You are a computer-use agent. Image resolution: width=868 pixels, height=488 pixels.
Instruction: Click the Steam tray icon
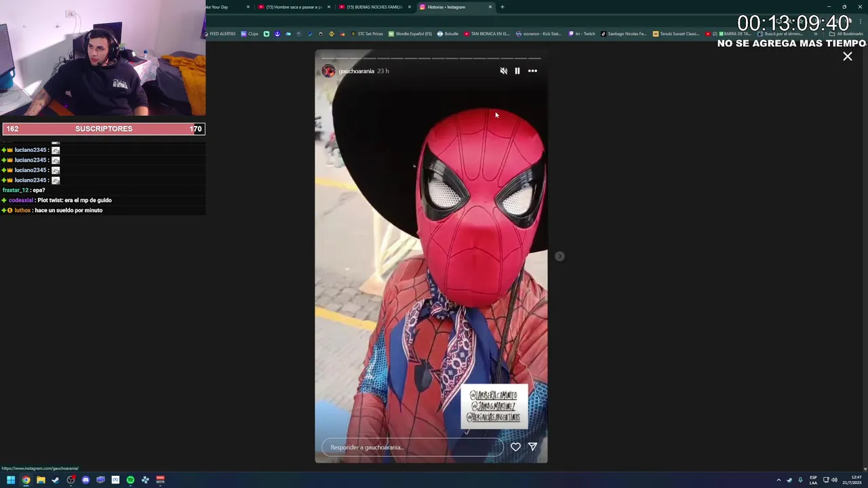tap(789, 480)
